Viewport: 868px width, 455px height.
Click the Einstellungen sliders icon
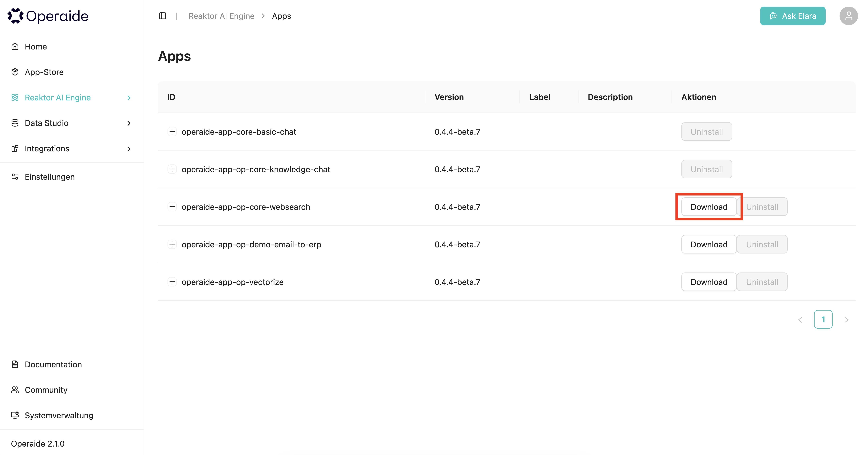(x=15, y=177)
